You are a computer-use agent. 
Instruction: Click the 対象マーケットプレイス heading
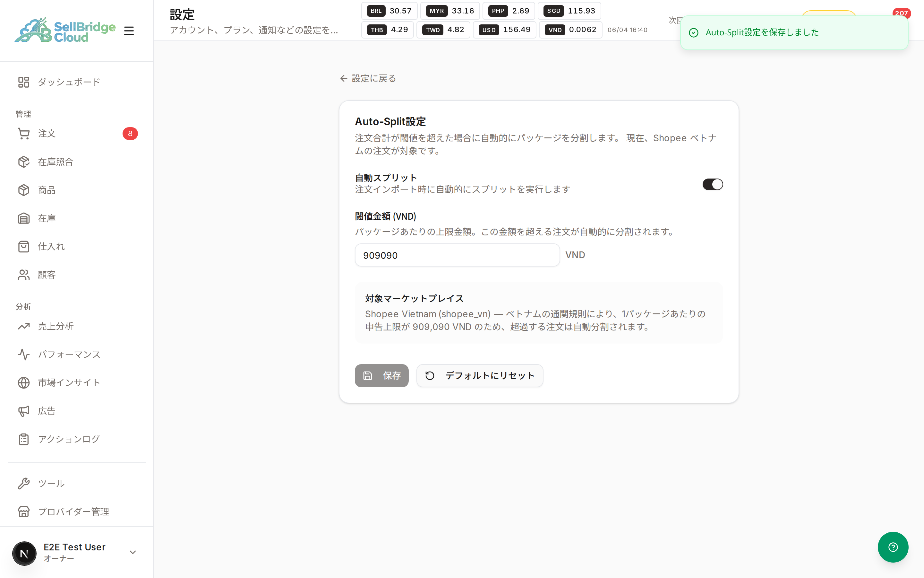pyautogui.click(x=414, y=299)
